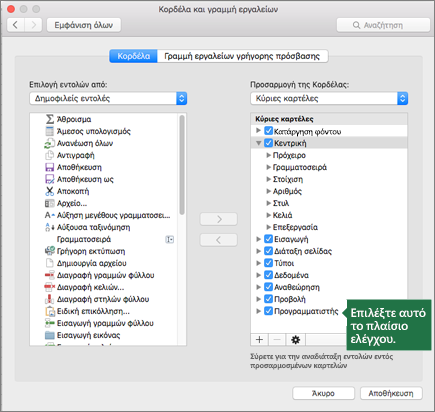Image resolution: width=435 pixels, height=412 pixels.
Task: Go back with the left chevron toolbar button
Action: (x=15, y=25)
